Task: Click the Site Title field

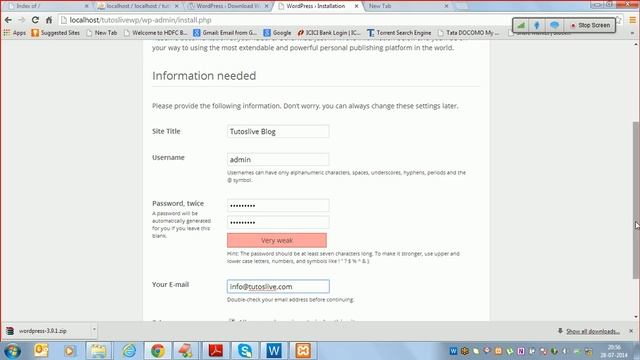Action: coord(278,131)
